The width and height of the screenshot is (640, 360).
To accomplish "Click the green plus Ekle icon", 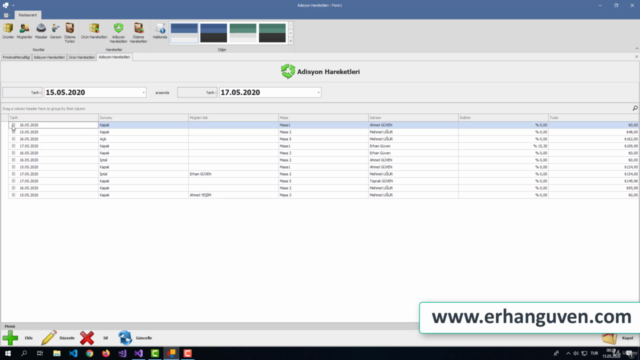I will [x=10, y=338].
